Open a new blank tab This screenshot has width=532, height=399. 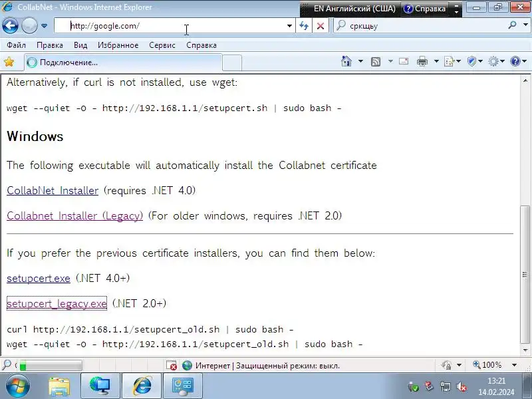tap(232, 63)
